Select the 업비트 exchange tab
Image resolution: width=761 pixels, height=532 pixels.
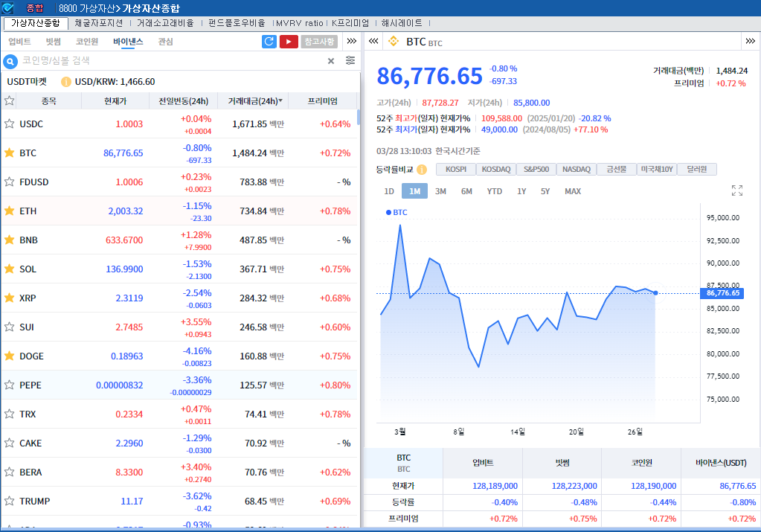pyautogui.click(x=19, y=42)
